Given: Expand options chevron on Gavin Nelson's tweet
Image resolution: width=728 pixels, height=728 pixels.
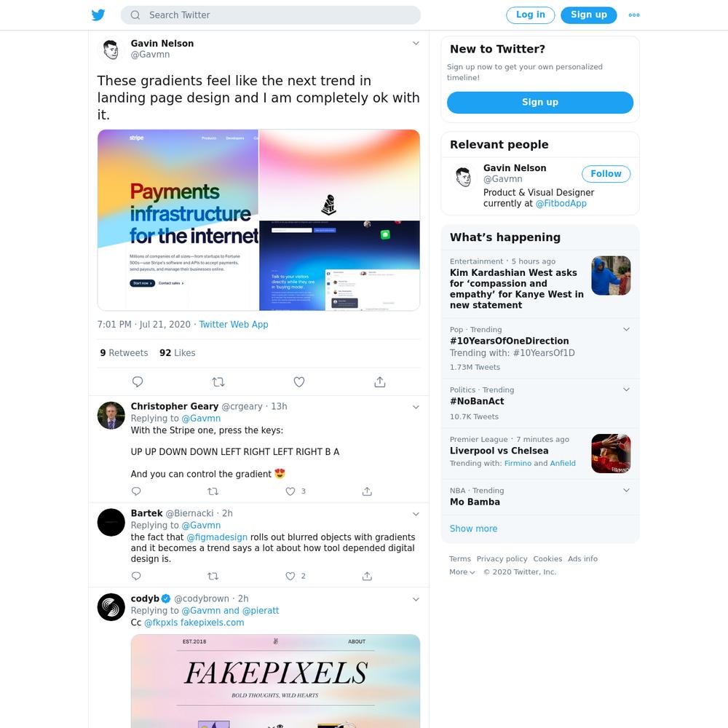Looking at the screenshot, I should point(416,43).
